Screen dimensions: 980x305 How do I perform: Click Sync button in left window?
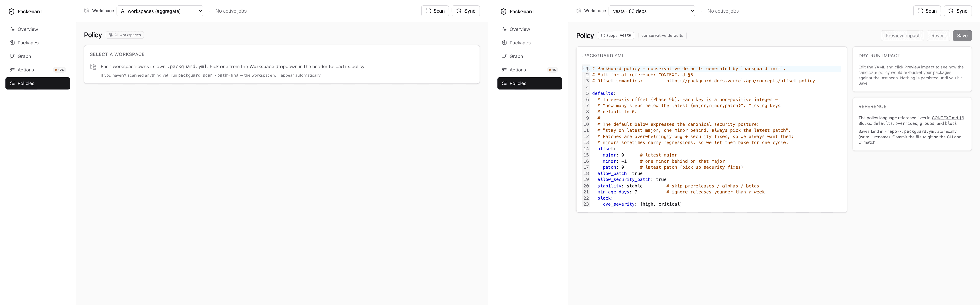click(x=466, y=11)
